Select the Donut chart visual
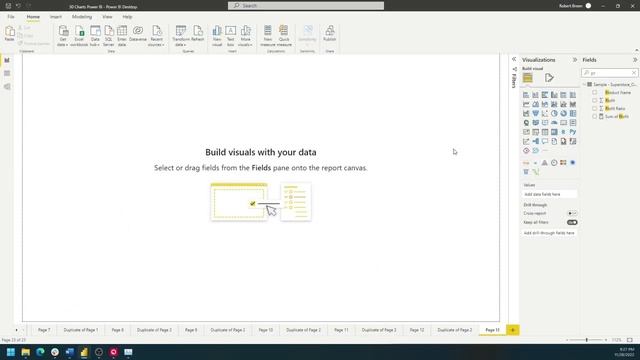Viewport: 640px width, 360px height. (564, 113)
